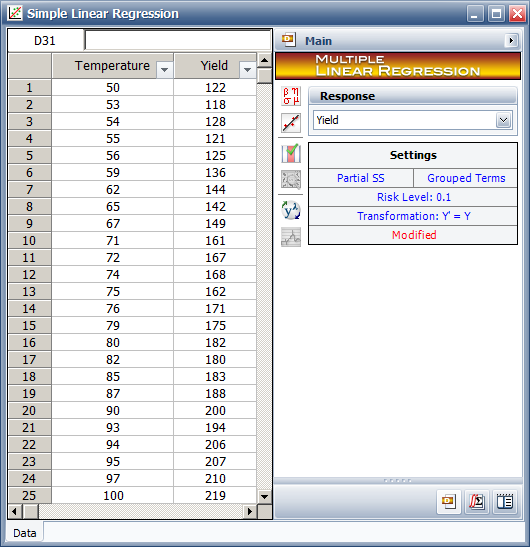Select the top-left corner cell of grid
The image size is (530, 547).
coord(30,66)
